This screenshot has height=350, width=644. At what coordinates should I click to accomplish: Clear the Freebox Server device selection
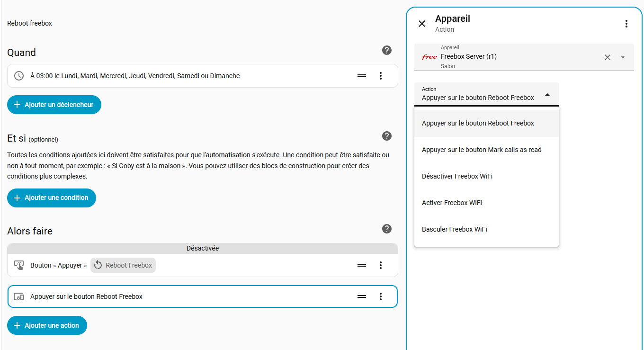click(608, 57)
